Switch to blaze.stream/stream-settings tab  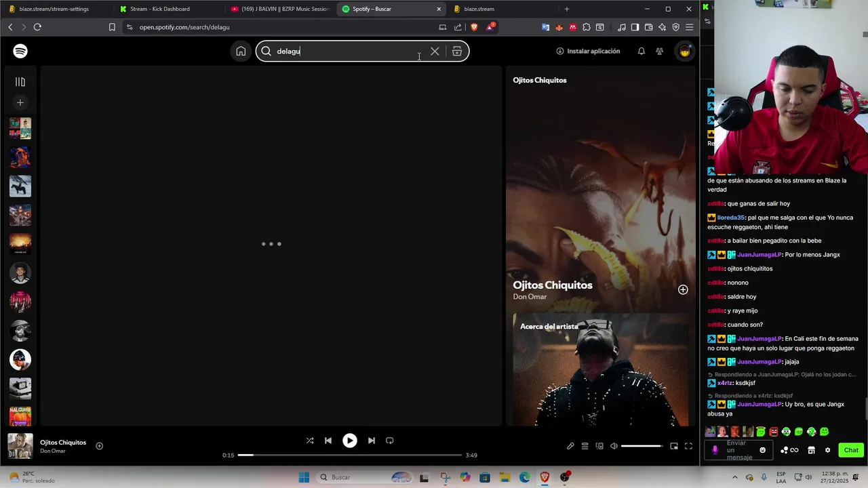(x=54, y=9)
